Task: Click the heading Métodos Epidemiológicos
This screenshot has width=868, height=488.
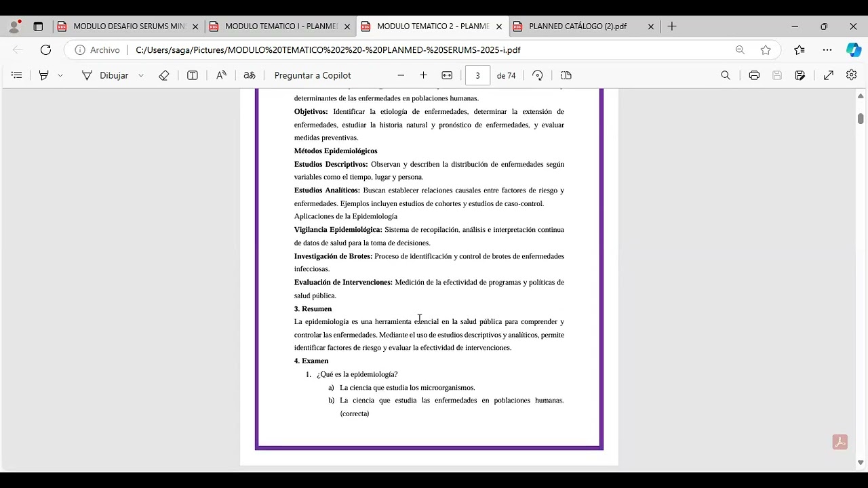Action: [x=336, y=151]
